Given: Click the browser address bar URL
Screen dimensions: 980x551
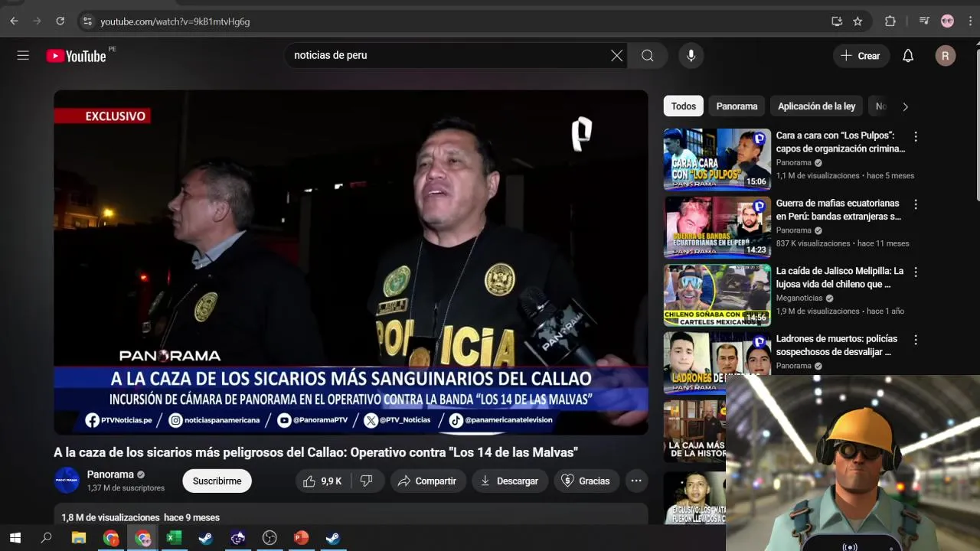Looking at the screenshot, I should pyautogui.click(x=175, y=21).
